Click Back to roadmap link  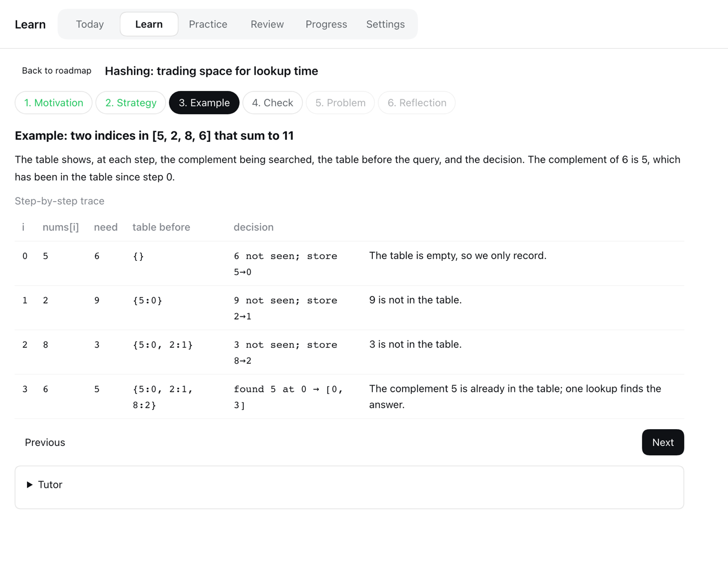(57, 71)
